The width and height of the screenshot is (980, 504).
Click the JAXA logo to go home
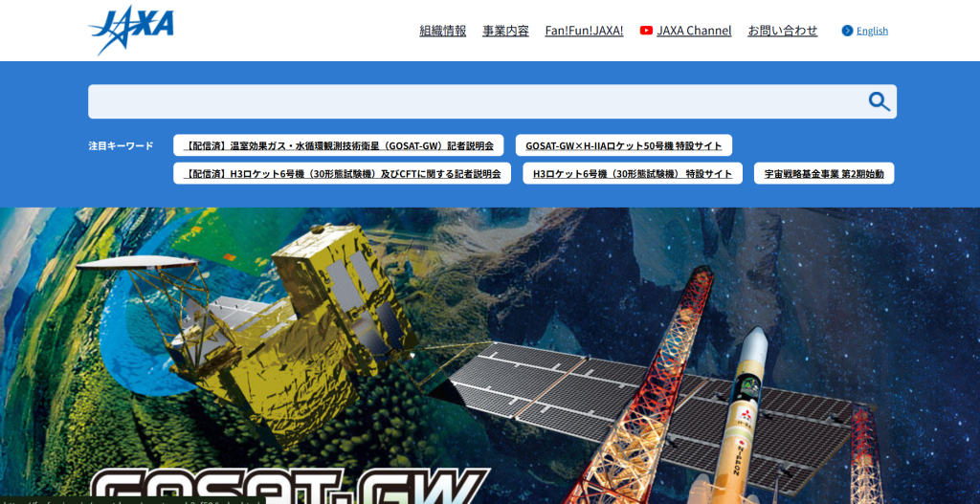(131, 30)
